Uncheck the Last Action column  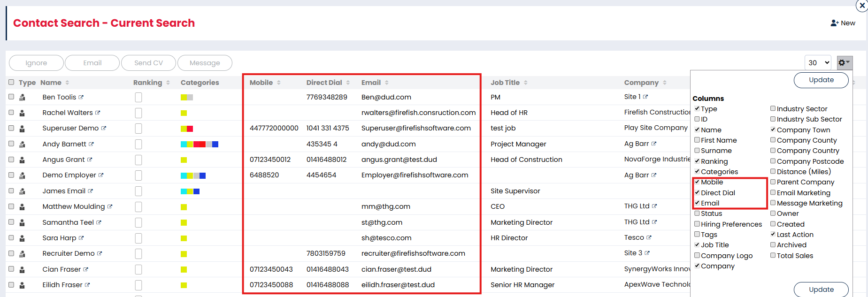[773, 234]
